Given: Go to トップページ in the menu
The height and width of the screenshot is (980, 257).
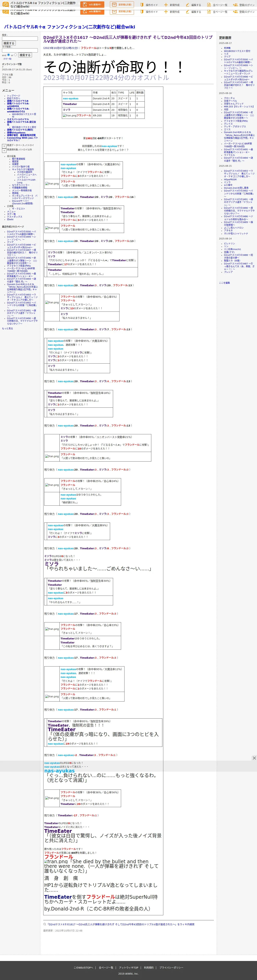Looking at the screenshot, I should [13, 96].
